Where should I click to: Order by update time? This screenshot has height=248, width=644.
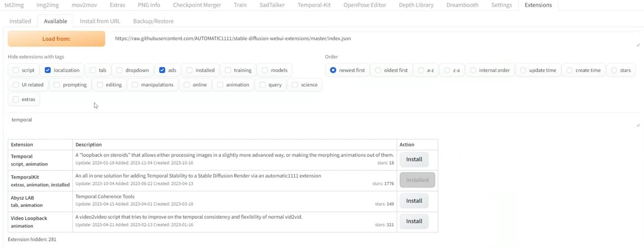coord(523,70)
